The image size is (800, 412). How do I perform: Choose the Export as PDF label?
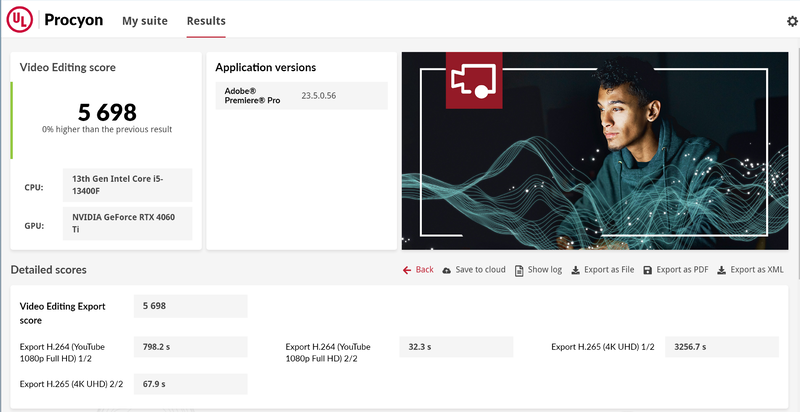[x=682, y=270]
